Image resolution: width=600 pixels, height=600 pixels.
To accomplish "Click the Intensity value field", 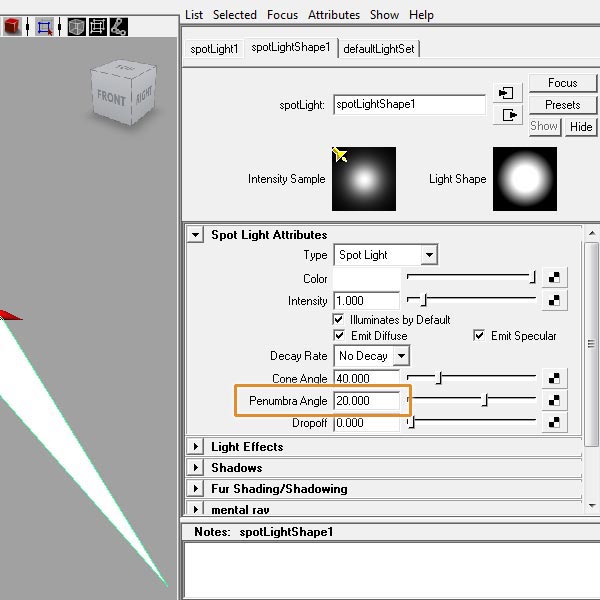I will (367, 301).
